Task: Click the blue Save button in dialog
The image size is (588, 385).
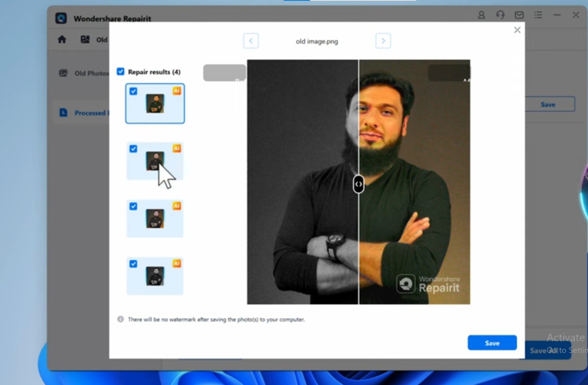Action: [492, 343]
